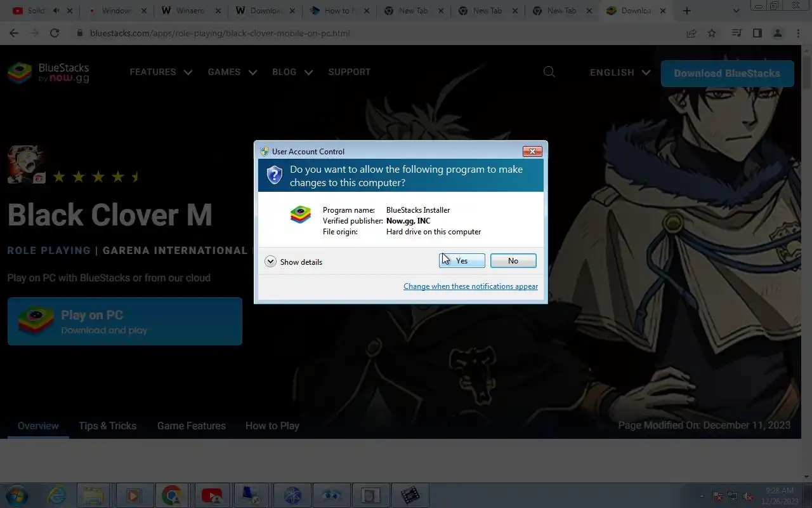Click the BlueStacks by now.gg logo
Viewport: 812px width, 508px height.
(x=48, y=72)
